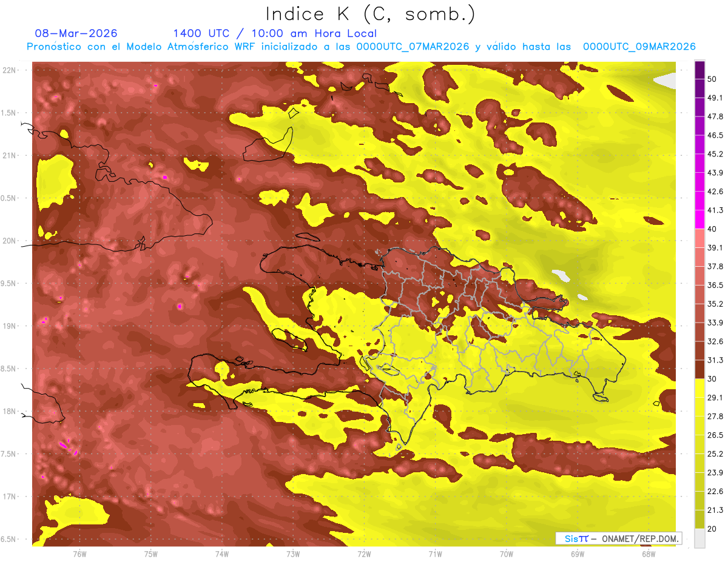The width and height of the screenshot is (728, 562).
Task: Click the '31.3' colorbar value
Action: point(715,360)
